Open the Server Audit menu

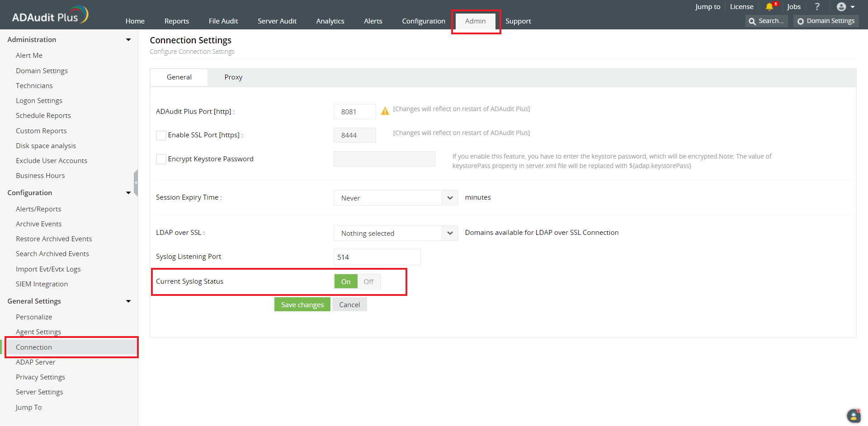[x=277, y=21]
